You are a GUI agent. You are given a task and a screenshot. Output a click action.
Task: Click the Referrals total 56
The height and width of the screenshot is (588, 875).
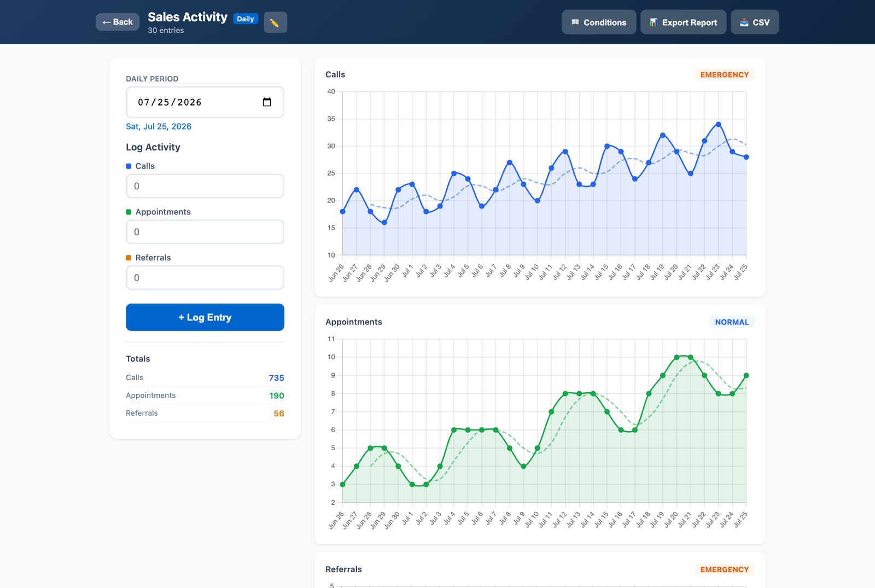pos(279,414)
